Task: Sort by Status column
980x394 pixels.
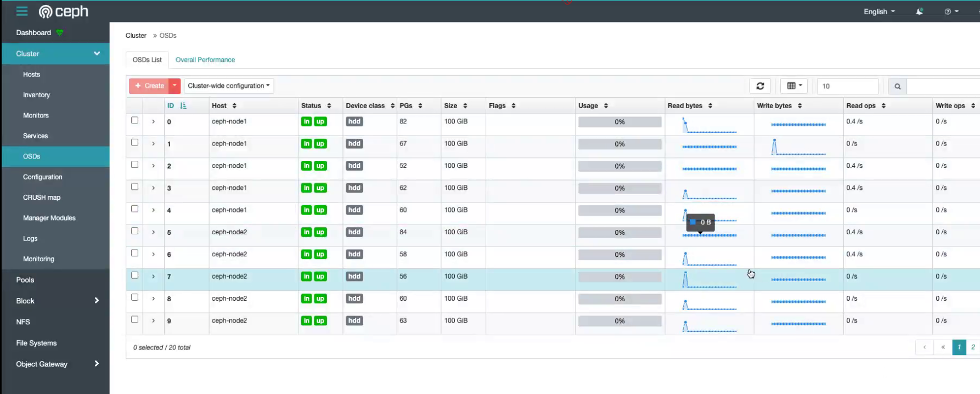Action: (x=329, y=106)
